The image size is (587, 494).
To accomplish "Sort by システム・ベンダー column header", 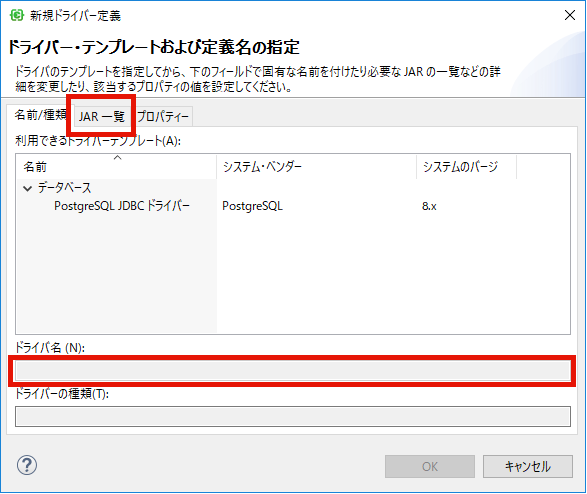I will click(316, 167).
